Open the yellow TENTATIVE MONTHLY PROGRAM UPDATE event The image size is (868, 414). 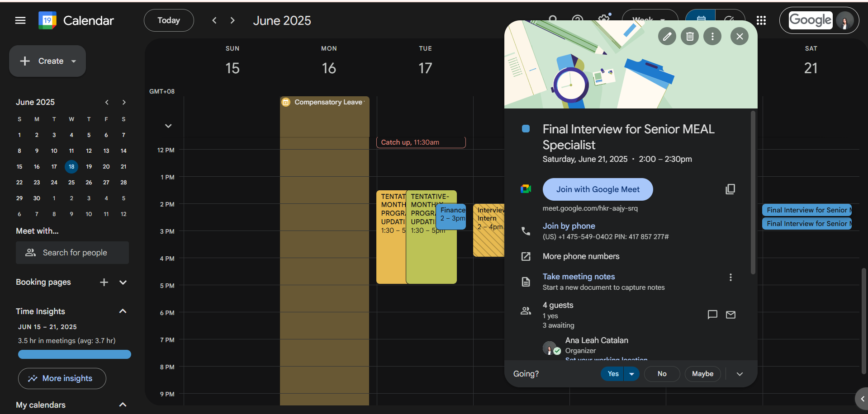[391, 237]
